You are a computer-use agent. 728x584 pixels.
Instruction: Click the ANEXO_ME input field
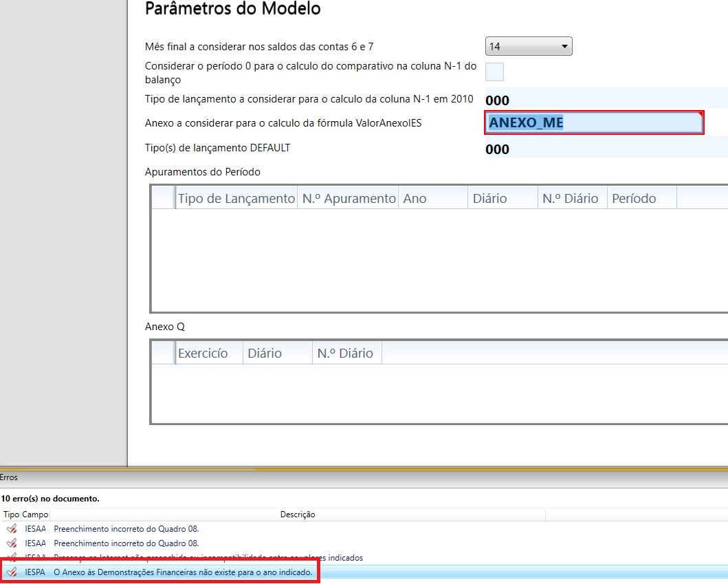pos(594,123)
